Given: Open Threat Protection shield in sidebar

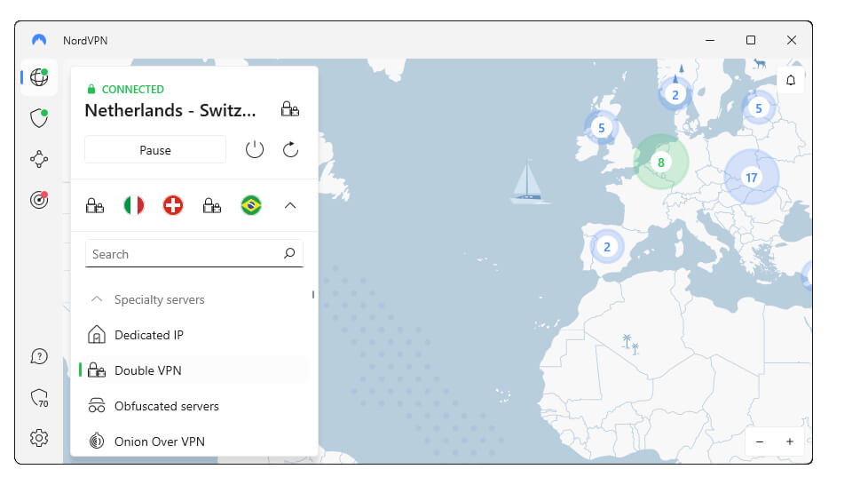Looking at the screenshot, I should [x=39, y=118].
